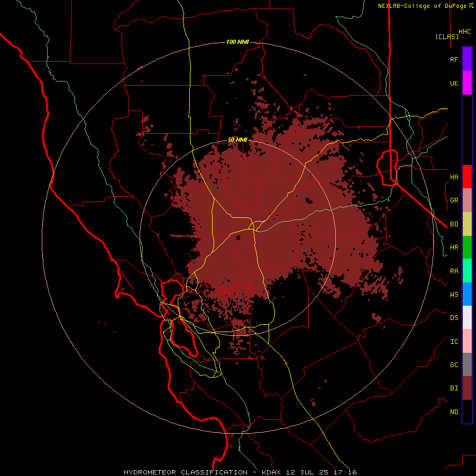Click the NEXLAB-College of DuPage credit text
Viewport: 476px width, 476px height.
[424, 6]
